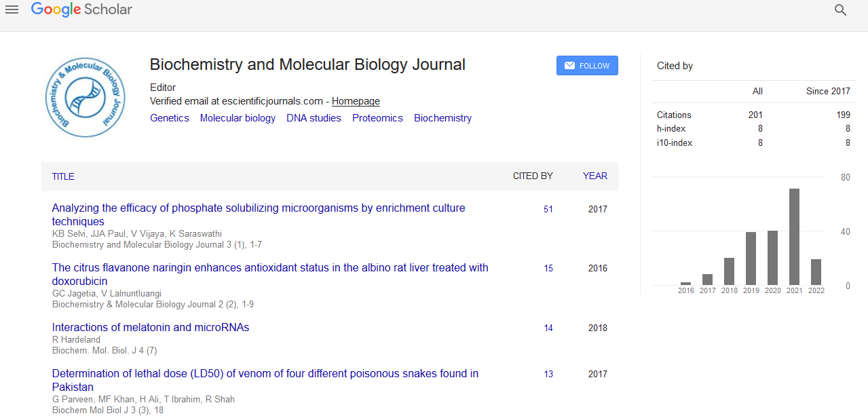
Task: Select the Biochemistry interest tag
Action: coord(442,118)
